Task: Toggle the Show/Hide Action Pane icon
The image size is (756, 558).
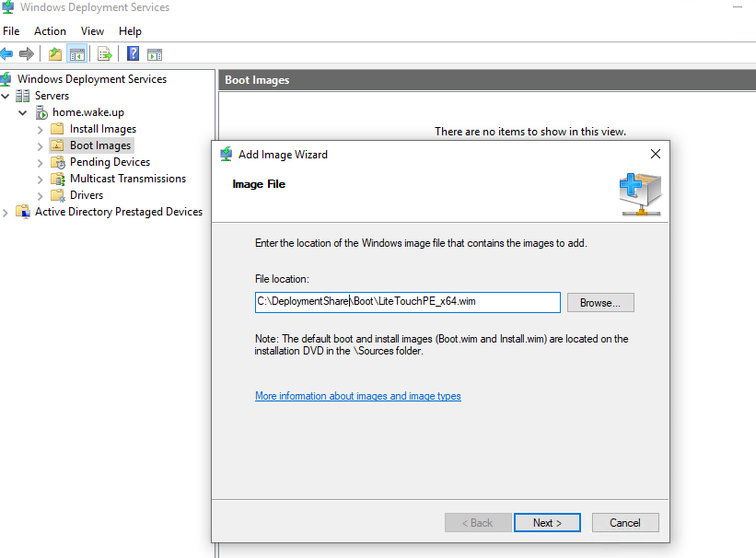Action: pyautogui.click(x=155, y=54)
